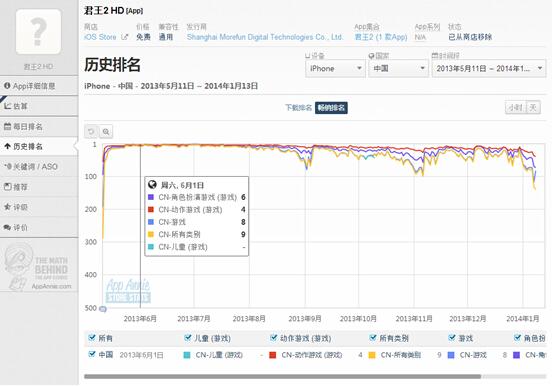Click the 2013年9月 axis label

click(x=305, y=319)
